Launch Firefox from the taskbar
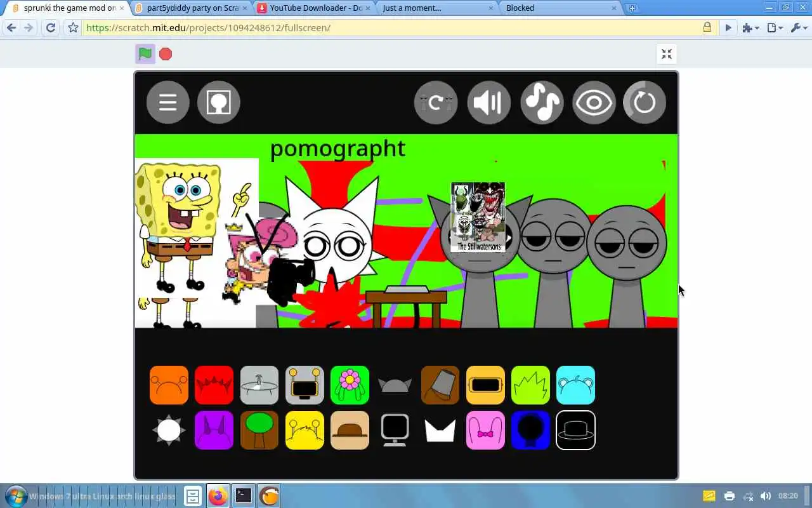Image resolution: width=812 pixels, height=508 pixels. point(218,496)
